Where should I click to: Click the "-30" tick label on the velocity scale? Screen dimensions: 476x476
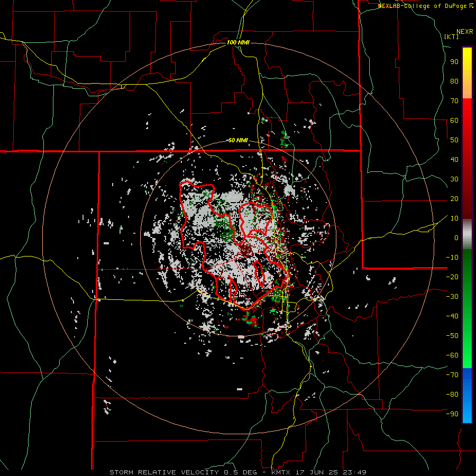pos(452,297)
